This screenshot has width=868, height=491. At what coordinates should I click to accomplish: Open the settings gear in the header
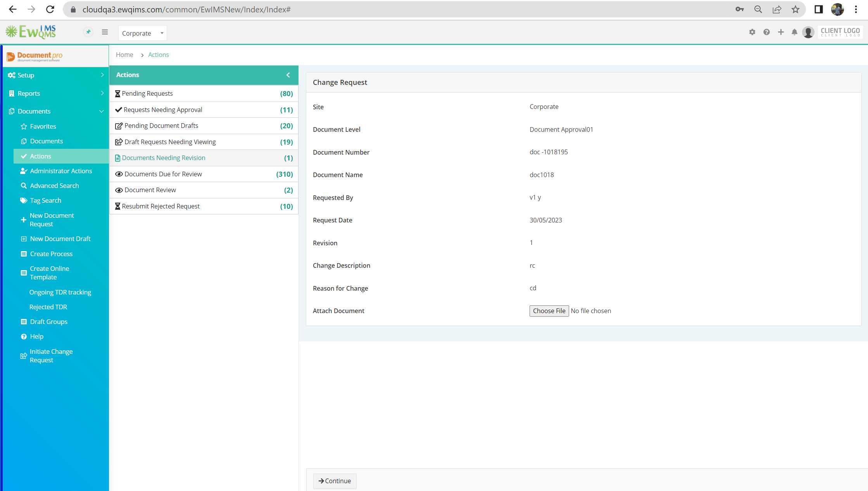coord(752,32)
